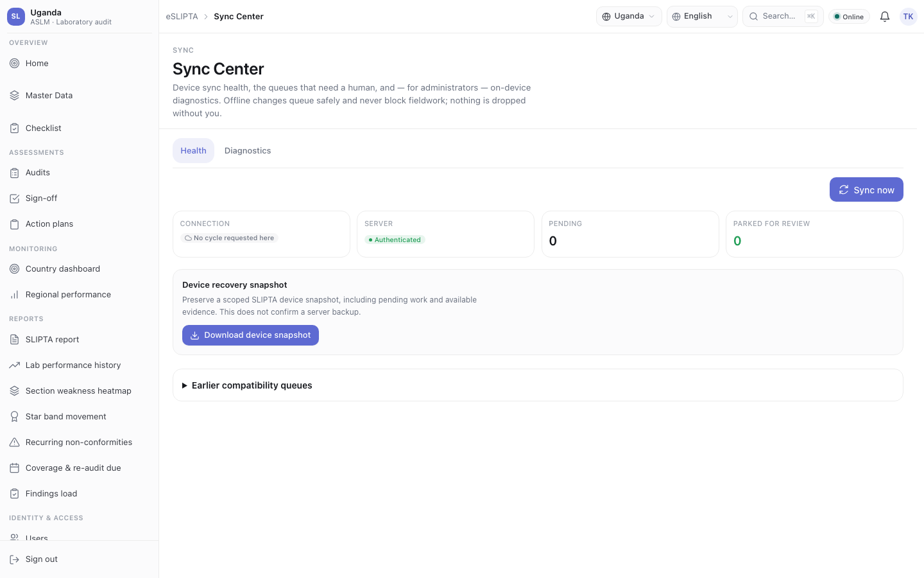Click the globe icon beside Uganda selector
Viewport: 924px width, 578px height.
(x=606, y=17)
